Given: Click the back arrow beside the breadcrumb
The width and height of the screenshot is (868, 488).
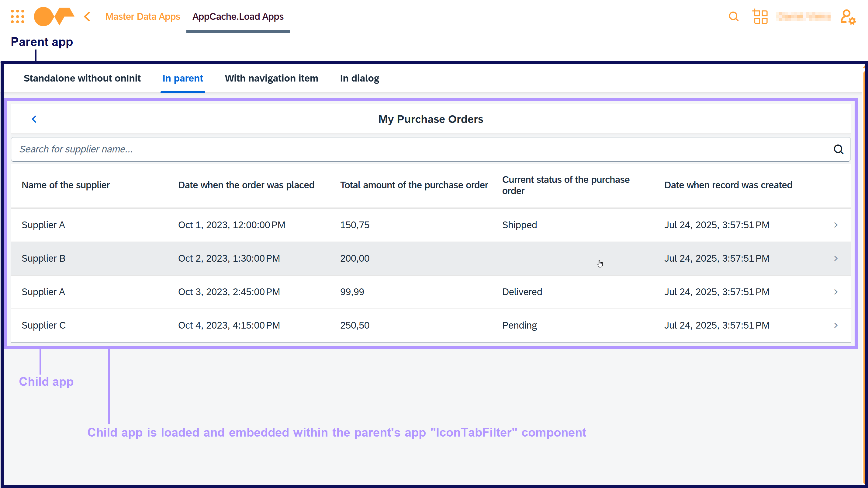Looking at the screenshot, I should click(x=87, y=16).
